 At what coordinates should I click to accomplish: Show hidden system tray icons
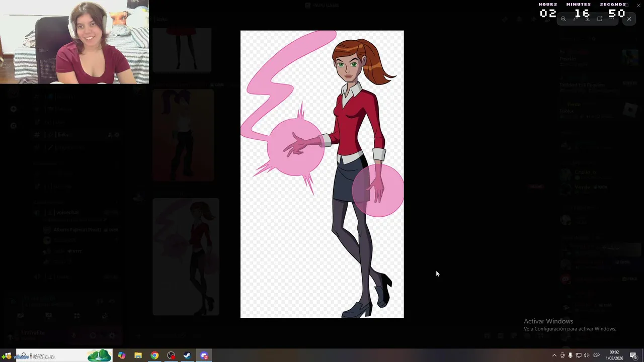click(x=554, y=355)
